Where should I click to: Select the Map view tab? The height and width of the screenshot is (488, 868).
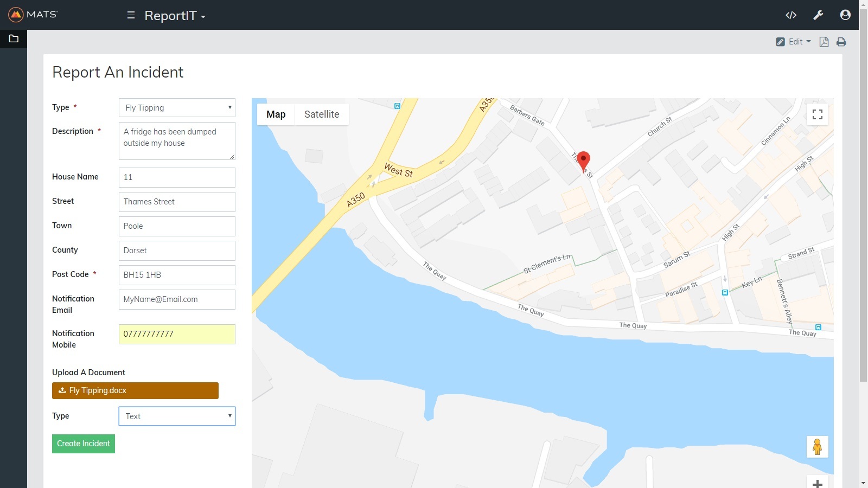coord(276,114)
